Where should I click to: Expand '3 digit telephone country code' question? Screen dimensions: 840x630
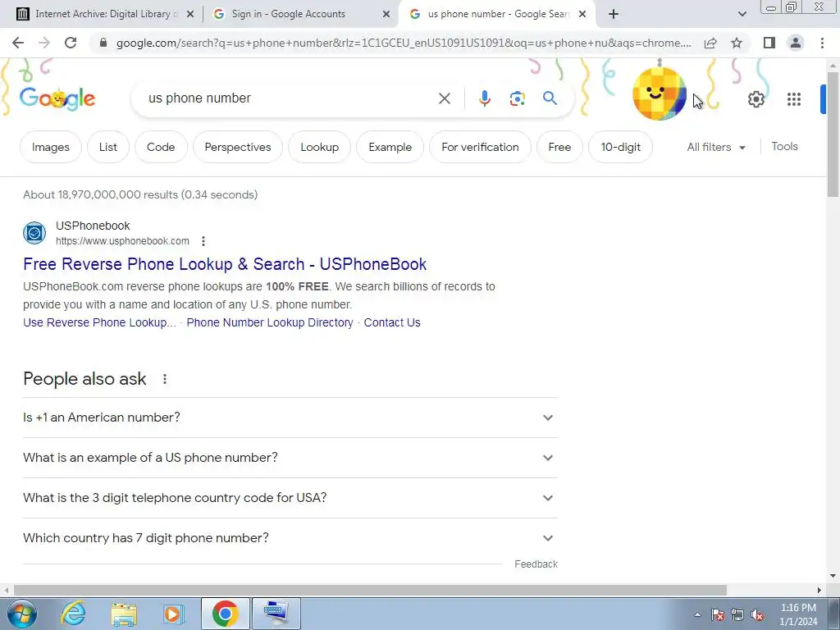[290, 498]
